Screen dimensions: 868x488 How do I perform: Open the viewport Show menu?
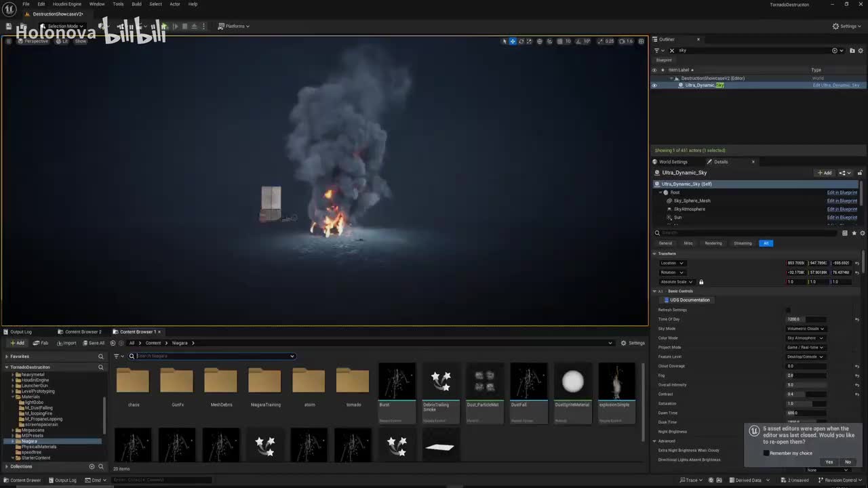[x=81, y=41]
